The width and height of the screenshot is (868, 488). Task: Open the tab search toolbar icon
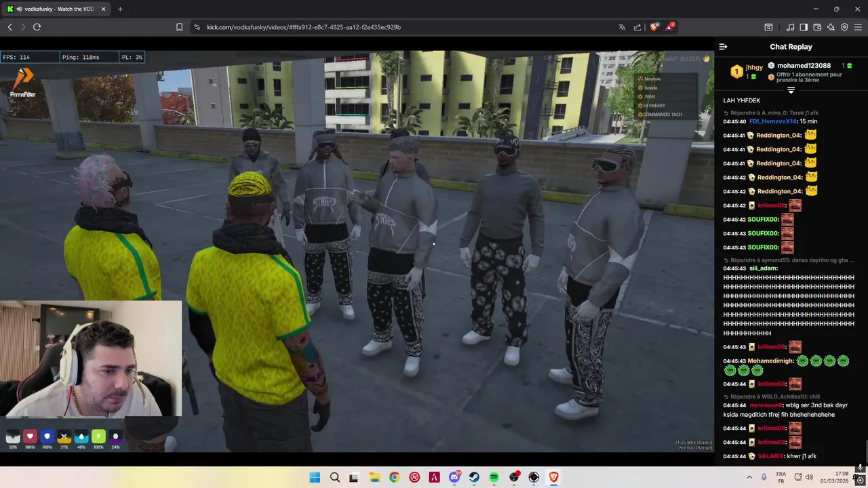point(768,27)
